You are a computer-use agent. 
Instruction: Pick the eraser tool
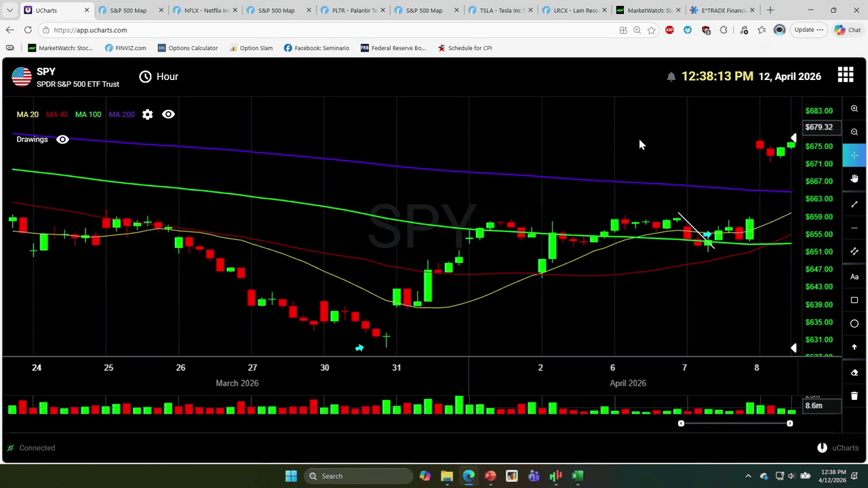tap(854, 373)
